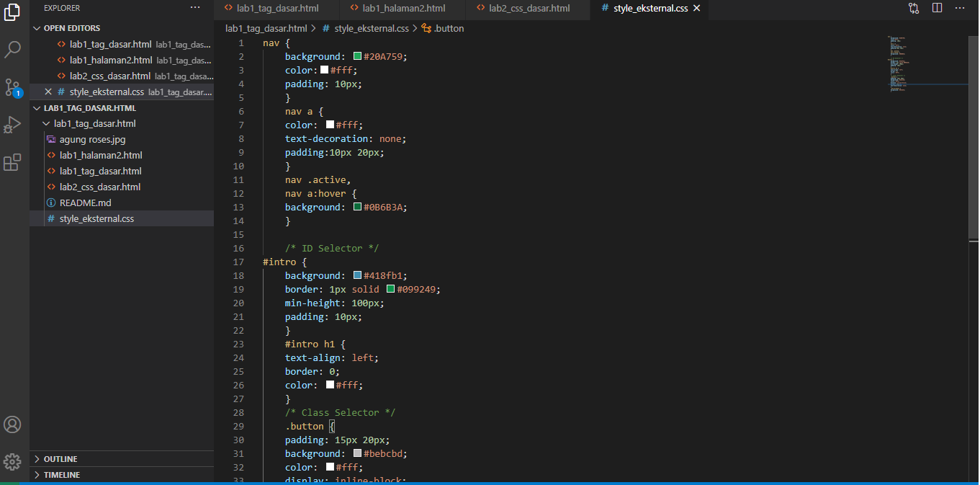Click line number 16 in gutter
Viewport: 980px width, 485px height.
click(238, 248)
